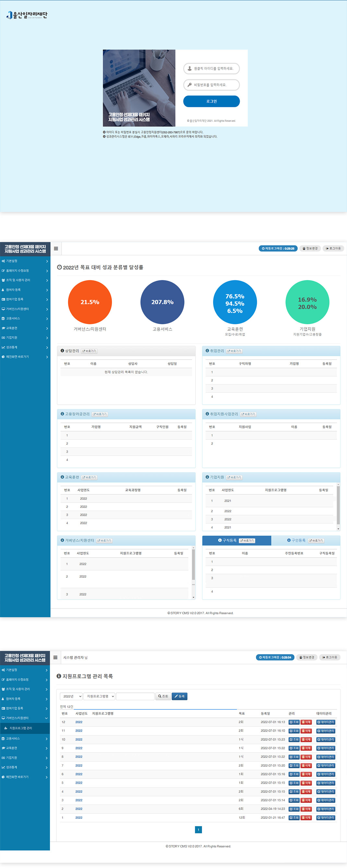Click the orange 21.5% circle
The width and height of the screenshot is (347, 868).
tap(90, 302)
